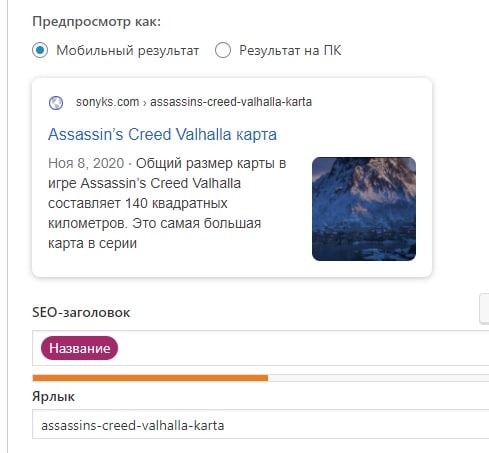Click inside the SEO-заголовок input field
This screenshot has height=453, width=489.
pyautogui.click(x=300, y=348)
